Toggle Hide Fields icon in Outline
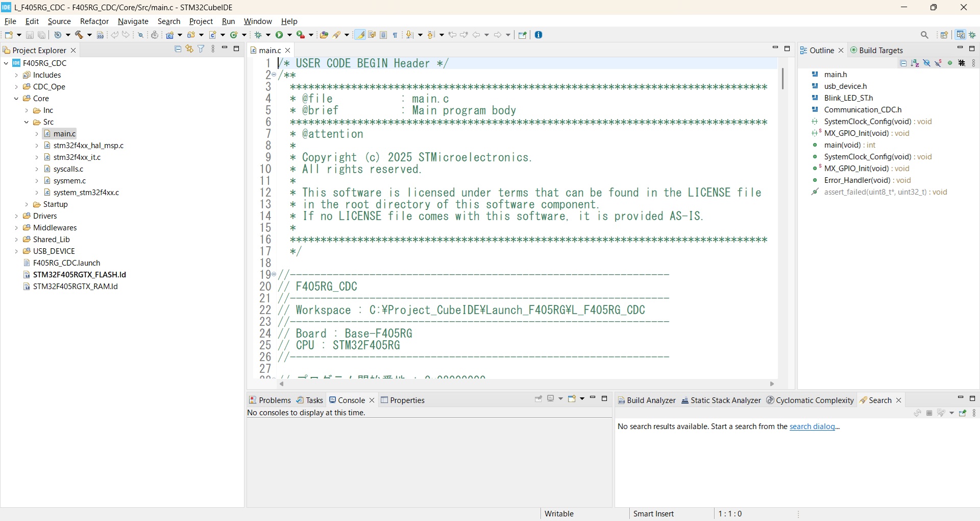This screenshot has width=980, height=521. (x=926, y=63)
